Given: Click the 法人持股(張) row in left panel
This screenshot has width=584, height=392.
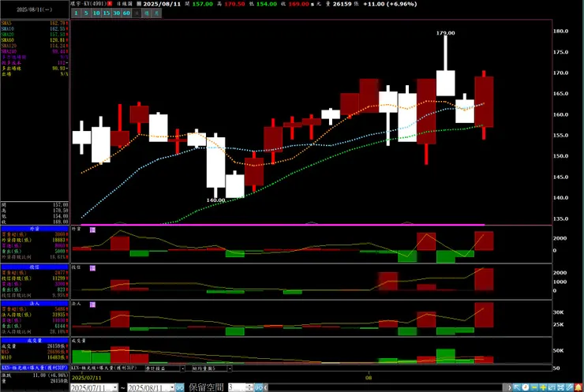Looking at the screenshot, I should coord(35,315).
